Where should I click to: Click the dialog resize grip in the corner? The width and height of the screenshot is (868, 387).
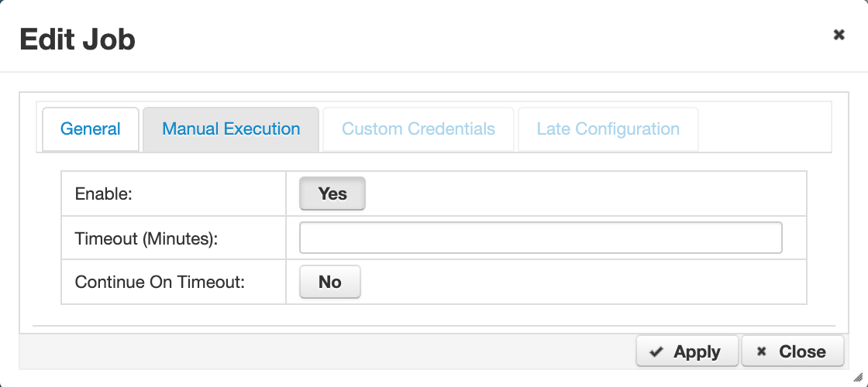(858, 377)
